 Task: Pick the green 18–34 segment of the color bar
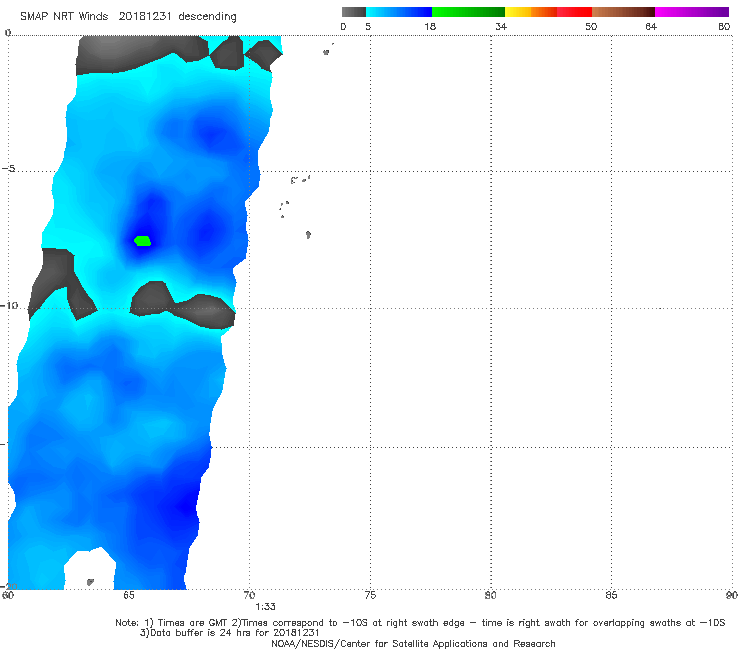(468, 12)
